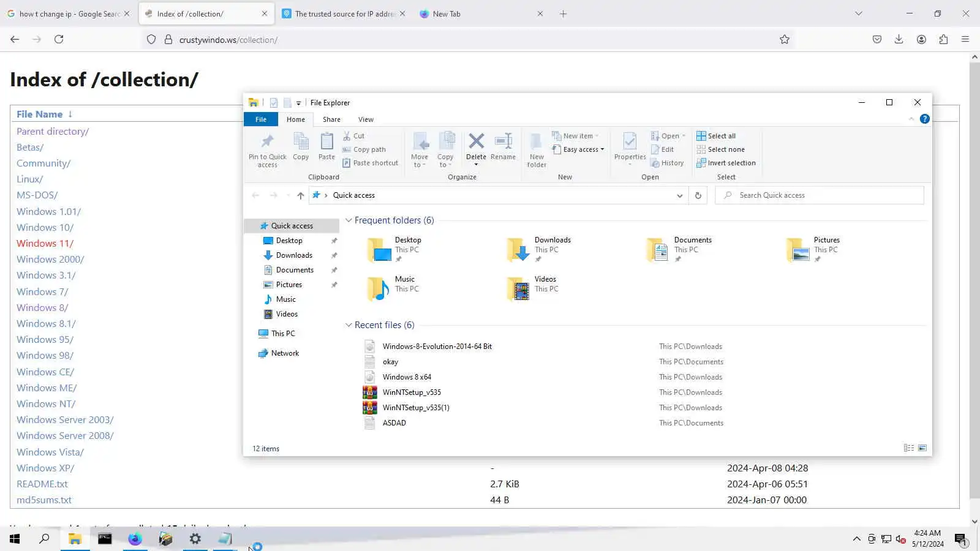Create a New folder from the ribbon
980x551 pixels.
[x=537, y=150]
